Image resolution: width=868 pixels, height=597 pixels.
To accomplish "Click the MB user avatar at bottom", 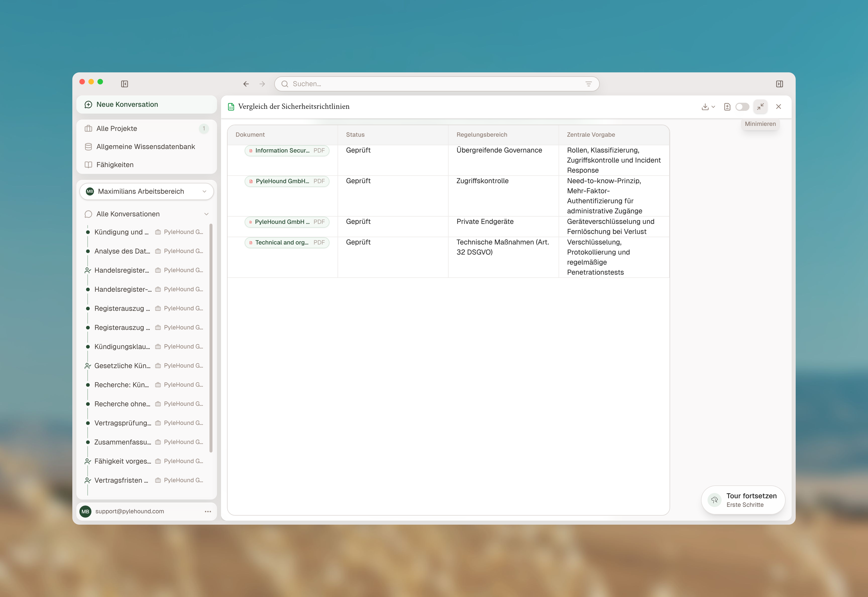I will pos(86,511).
